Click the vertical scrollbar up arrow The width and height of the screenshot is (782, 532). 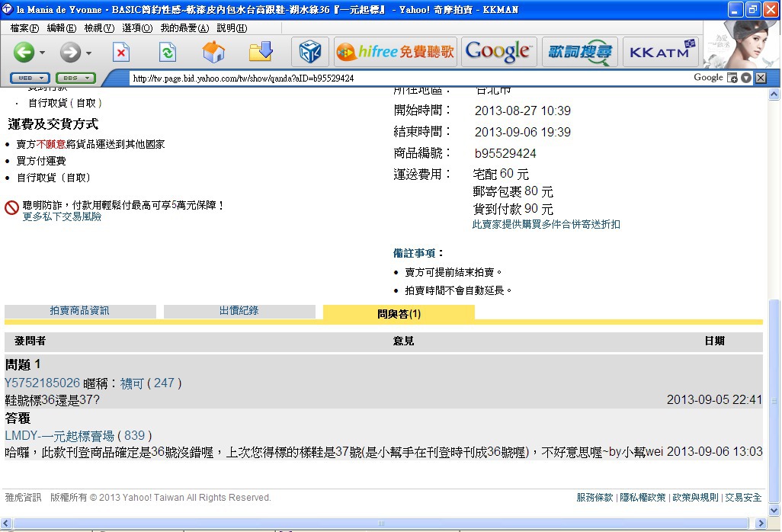coord(774,95)
